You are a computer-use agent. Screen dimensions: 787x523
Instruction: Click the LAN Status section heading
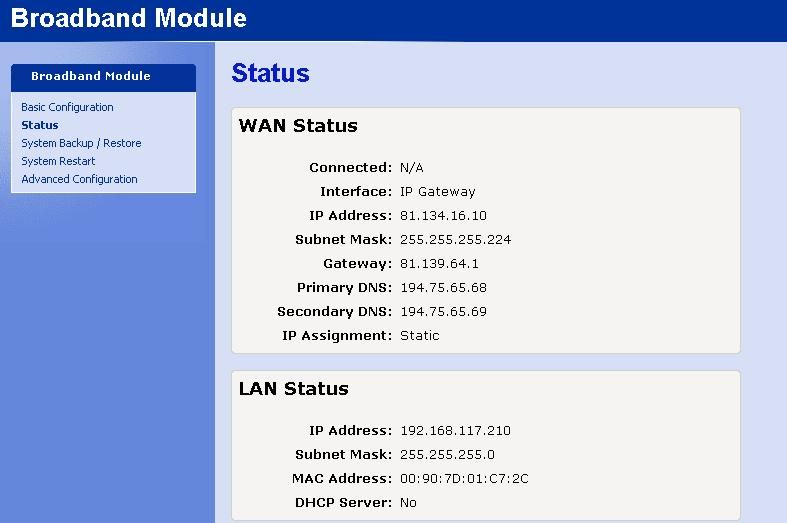[x=294, y=389]
